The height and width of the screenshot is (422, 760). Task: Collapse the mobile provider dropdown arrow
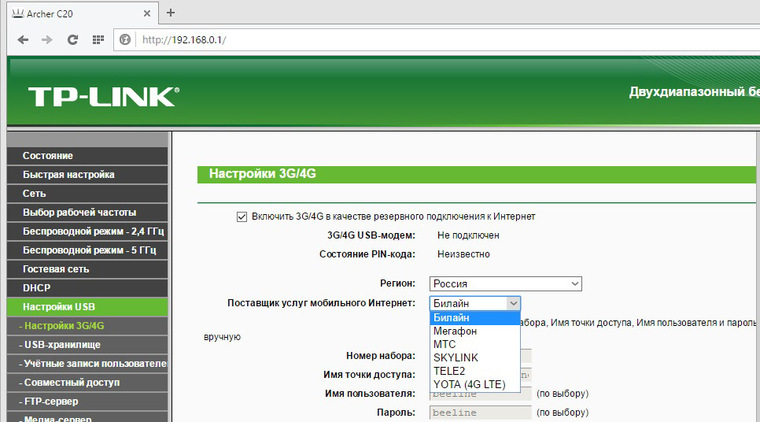(x=513, y=303)
